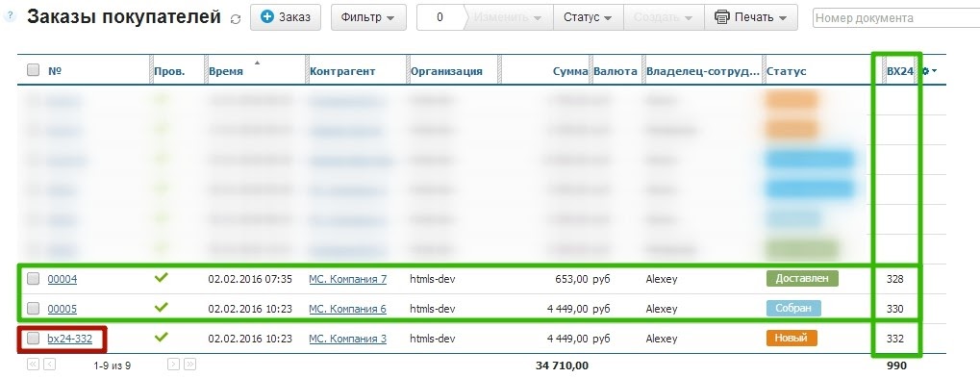The width and height of the screenshot is (980, 378).
Task: Click BX24 value 332
Action: coord(895,340)
